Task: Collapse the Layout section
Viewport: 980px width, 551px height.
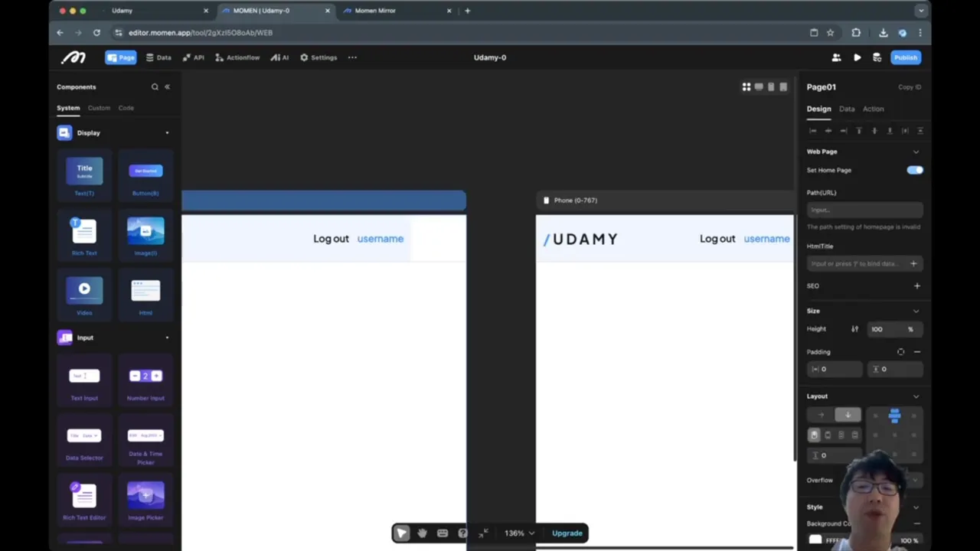Action: click(916, 396)
